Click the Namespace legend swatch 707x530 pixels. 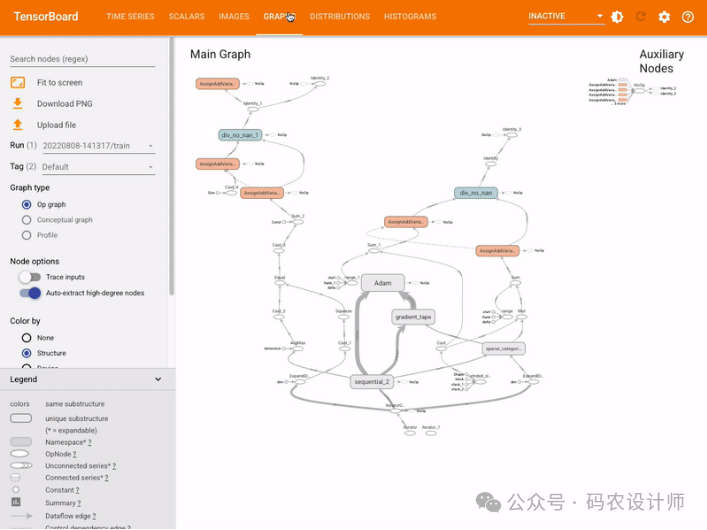(21, 442)
